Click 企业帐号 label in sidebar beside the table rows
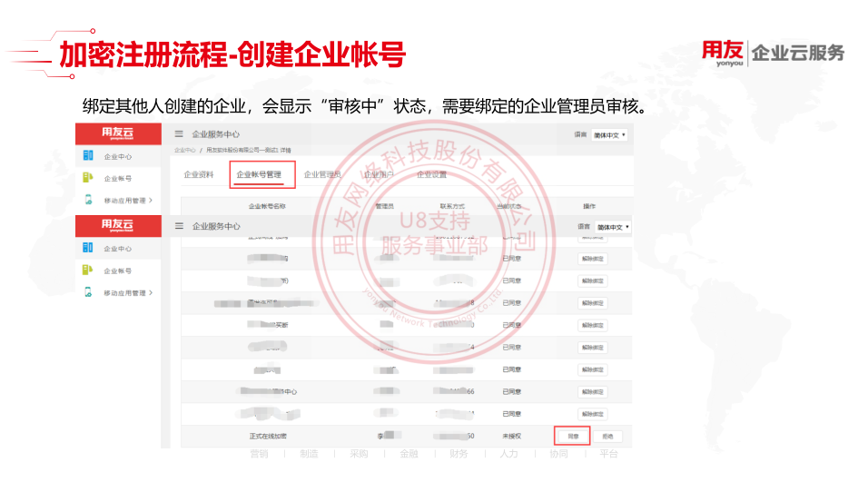The width and height of the screenshot is (868, 482). (118, 271)
